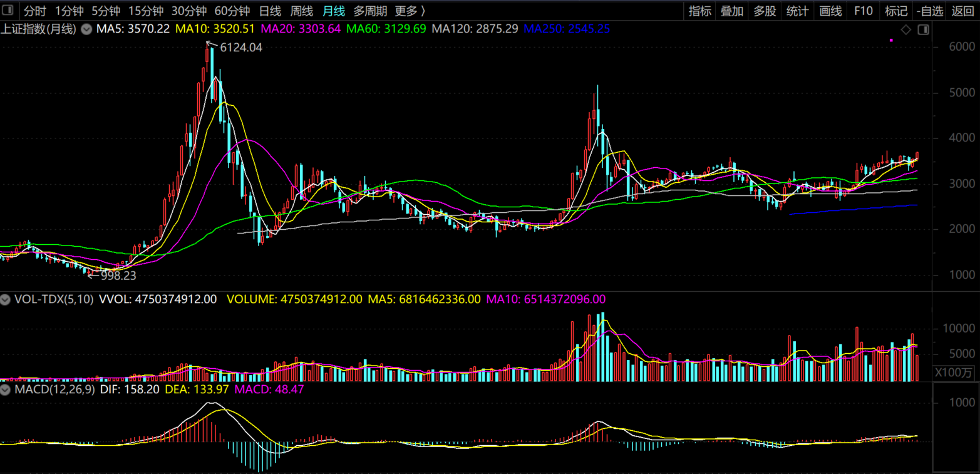Expand the 上证指数(月线) indicator dropdown arrow
Image resolution: width=980 pixels, height=474 pixels.
click(86, 29)
